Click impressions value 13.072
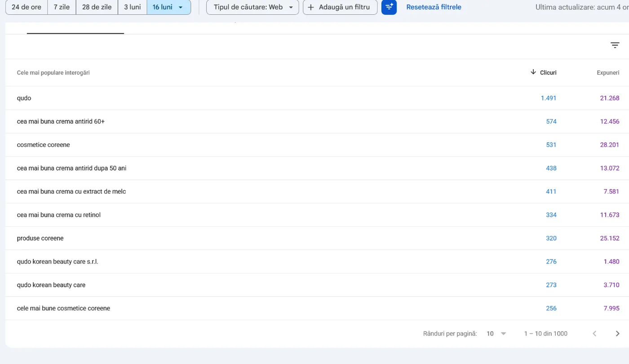The height and width of the screenshot is (364, 629). pos(610,168)
